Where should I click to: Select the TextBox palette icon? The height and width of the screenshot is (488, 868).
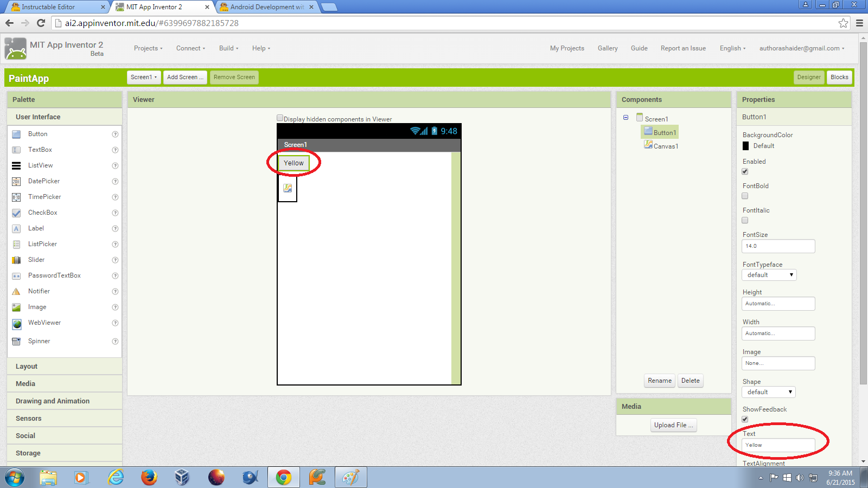pos(16,150)
